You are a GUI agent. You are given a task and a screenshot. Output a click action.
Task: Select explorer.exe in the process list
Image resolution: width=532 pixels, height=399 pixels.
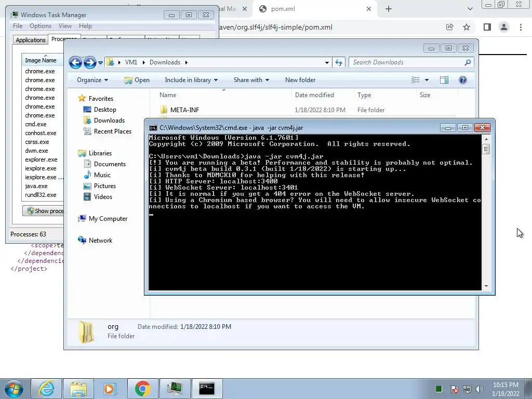click(41, 159)
